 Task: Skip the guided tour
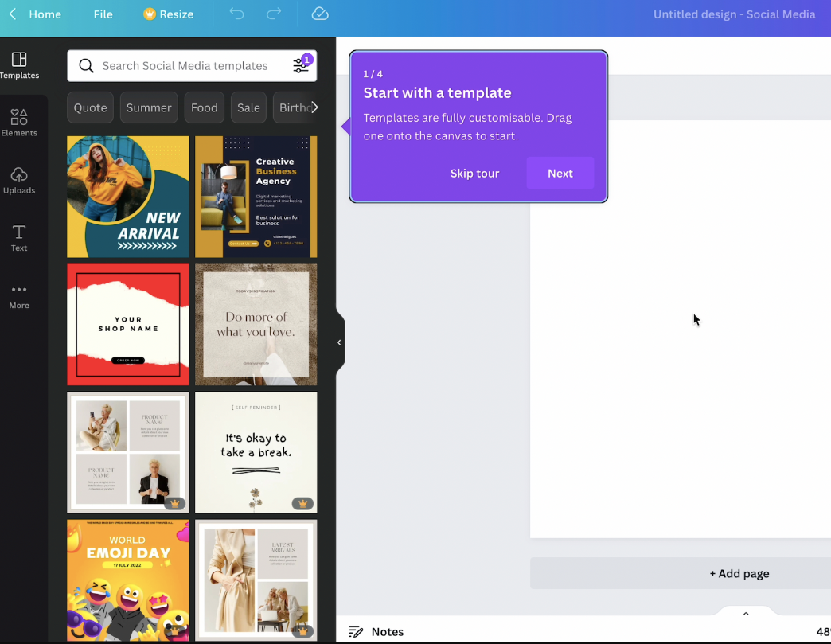click(475, 173)
